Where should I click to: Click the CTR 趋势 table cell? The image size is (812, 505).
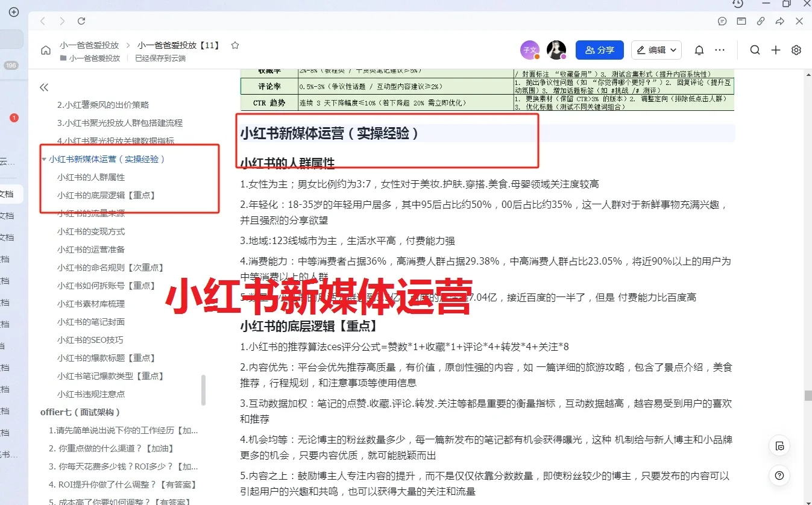pos(269,102)
